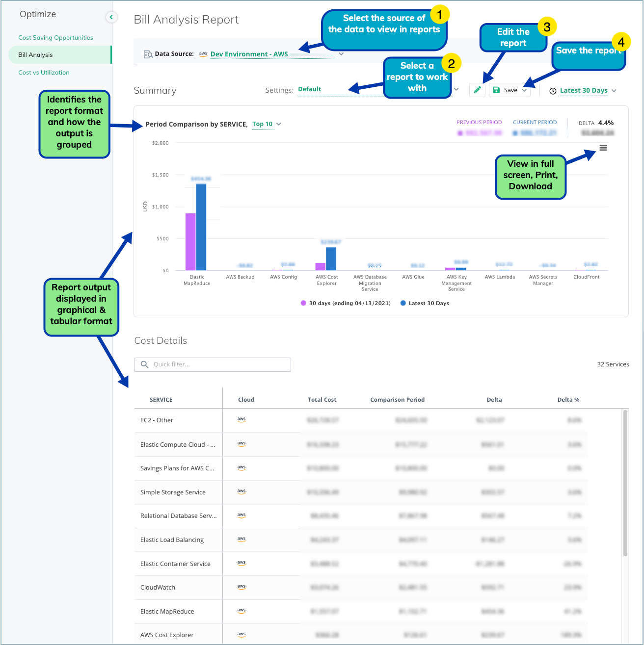Screen dimensions: 644x645
Task: Collapse the Optimize sidebar
Action: [111, 17]
